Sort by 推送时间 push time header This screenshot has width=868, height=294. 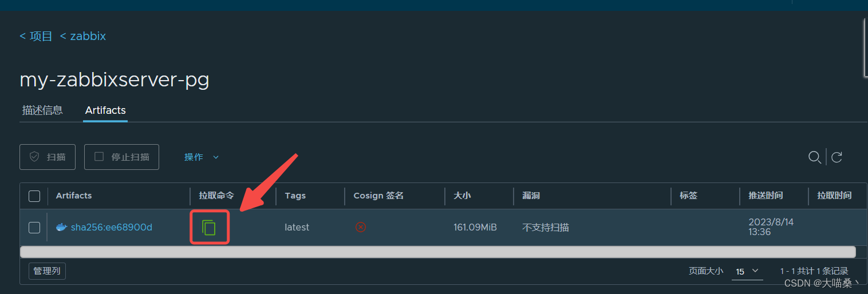(766, 196)
